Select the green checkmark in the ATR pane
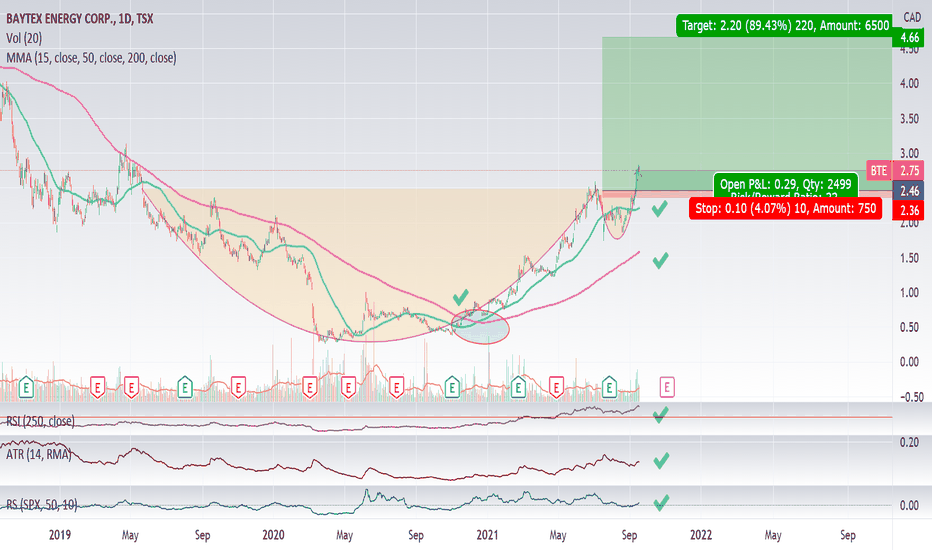Viewport: 932px width, 550px height. click(661, 461)
